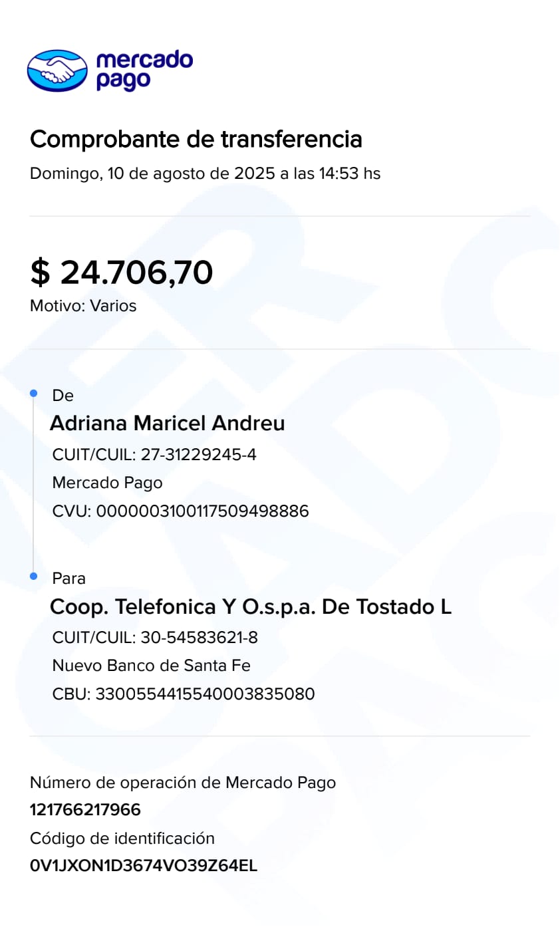Click the Mercado Pago handshake logo icon
560x929 pixels.
pyautogui.click(x=57, y=70)
